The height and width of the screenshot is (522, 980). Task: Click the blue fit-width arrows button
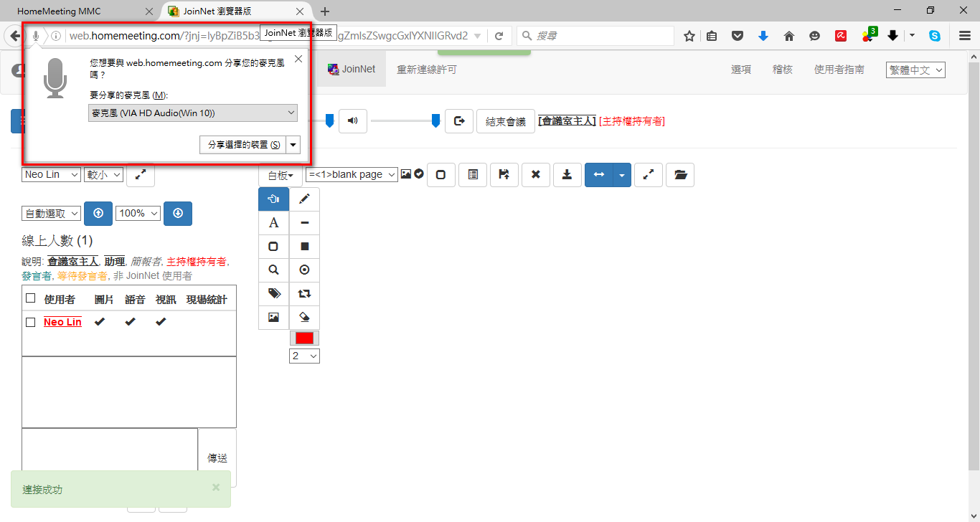tap(599, 174)
